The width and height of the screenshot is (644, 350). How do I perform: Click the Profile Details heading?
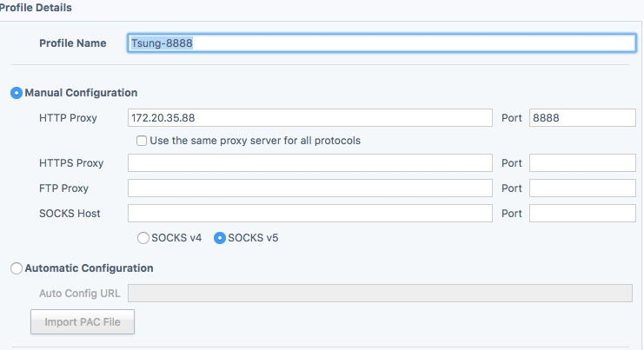click(x=37, y=8)
